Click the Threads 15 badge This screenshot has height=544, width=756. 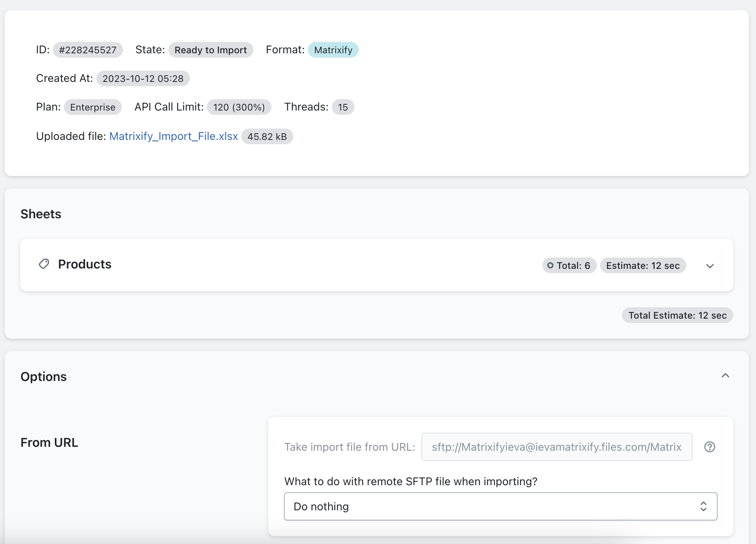pos(343,107)
